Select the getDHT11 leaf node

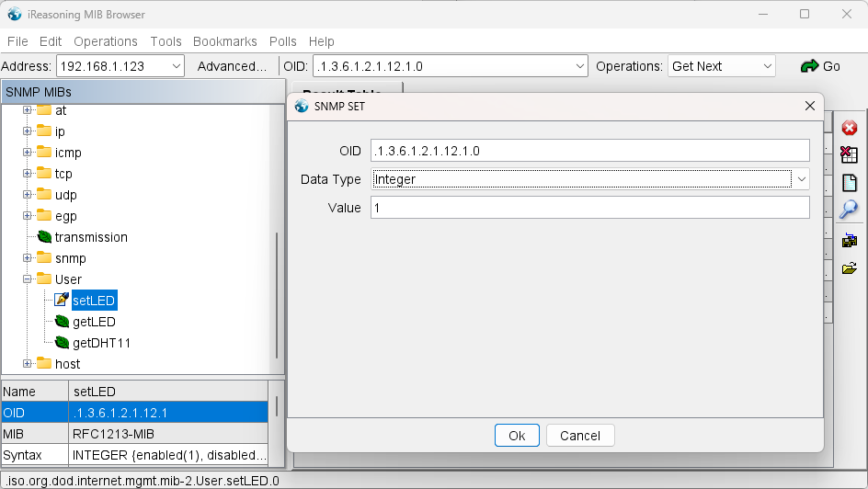tap(100, 343)
